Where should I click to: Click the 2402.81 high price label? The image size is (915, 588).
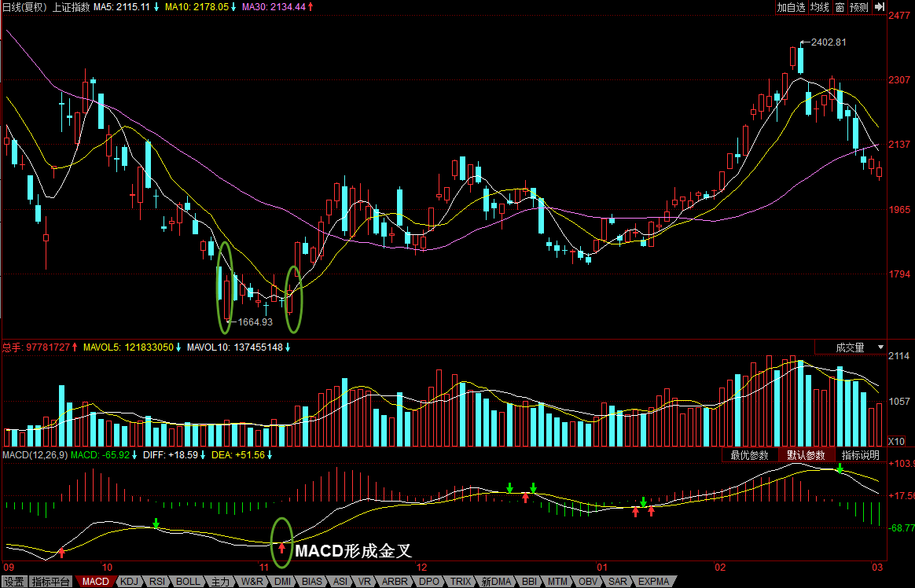tap(829, 42)
